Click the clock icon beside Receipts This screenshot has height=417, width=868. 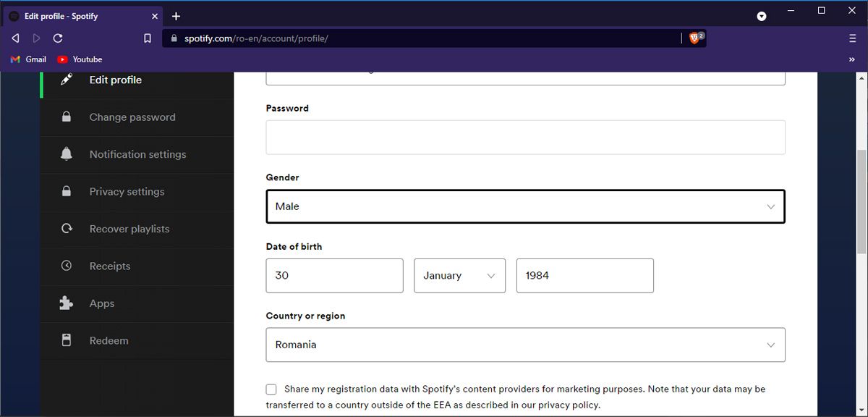tap(67, 266)
